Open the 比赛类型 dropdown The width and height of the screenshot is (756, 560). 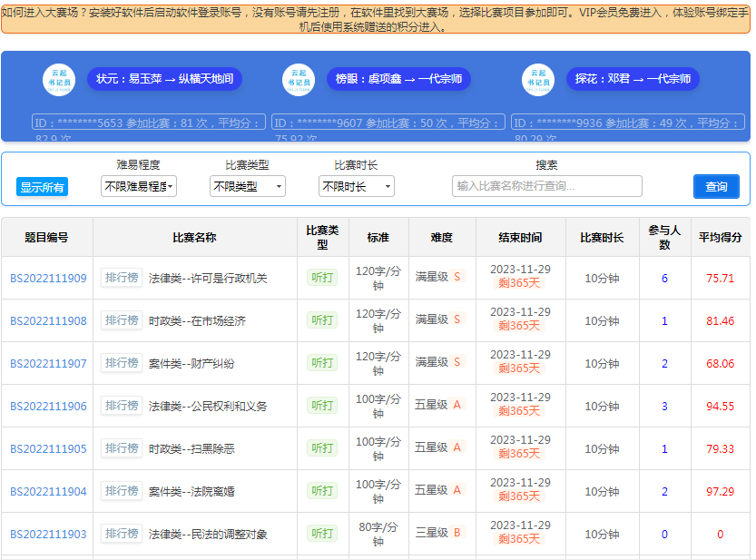(x=248, y=186)
